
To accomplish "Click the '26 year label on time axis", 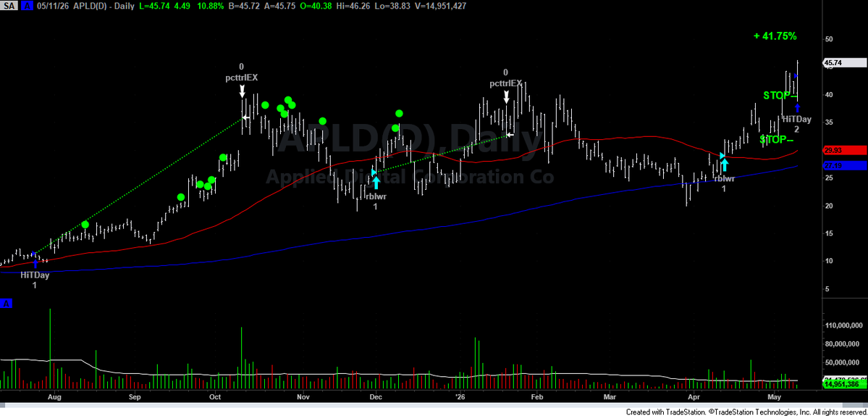I will click(x=460, y=397).
